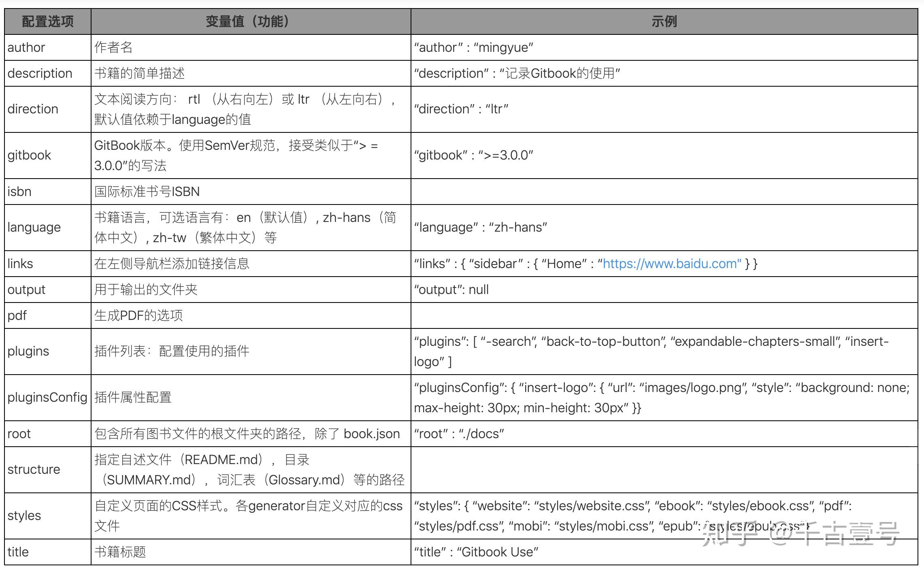The image size is (924, 571).
Task: Select the isbn table row
Action: coord(19,191)
